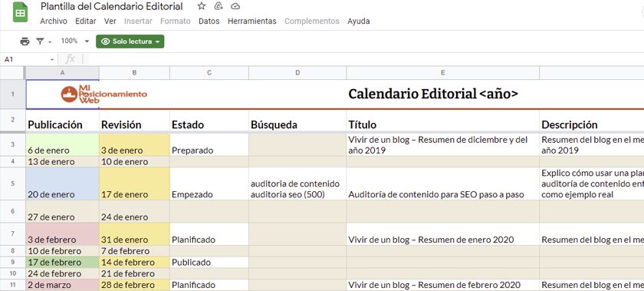Select the 2 de marzo cell
The height and width of the screenshot is (291, 644).
[x=62, y=285]
